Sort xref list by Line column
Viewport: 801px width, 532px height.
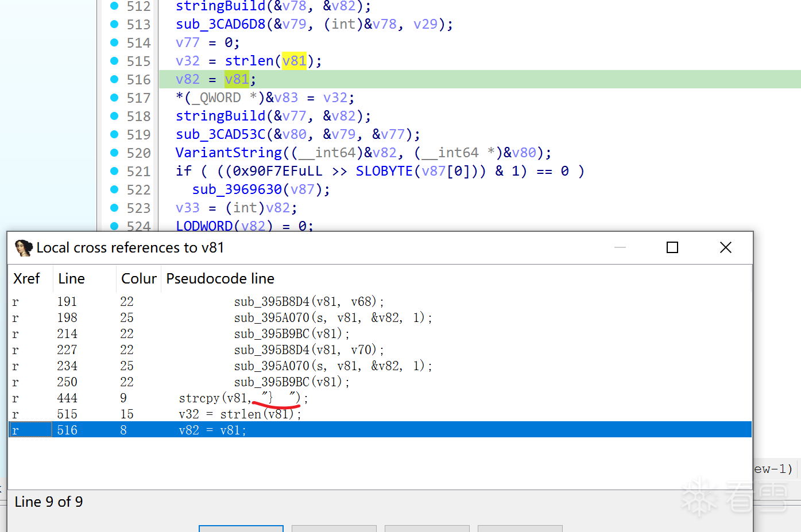click(x=84, y=279)
